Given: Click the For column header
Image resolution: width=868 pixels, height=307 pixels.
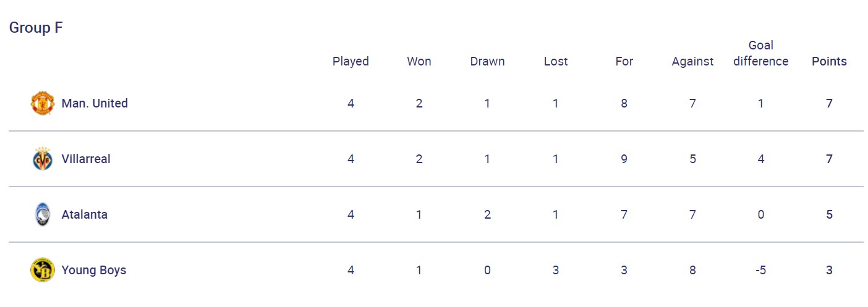Looking at the screenshot, I should 624,61.
